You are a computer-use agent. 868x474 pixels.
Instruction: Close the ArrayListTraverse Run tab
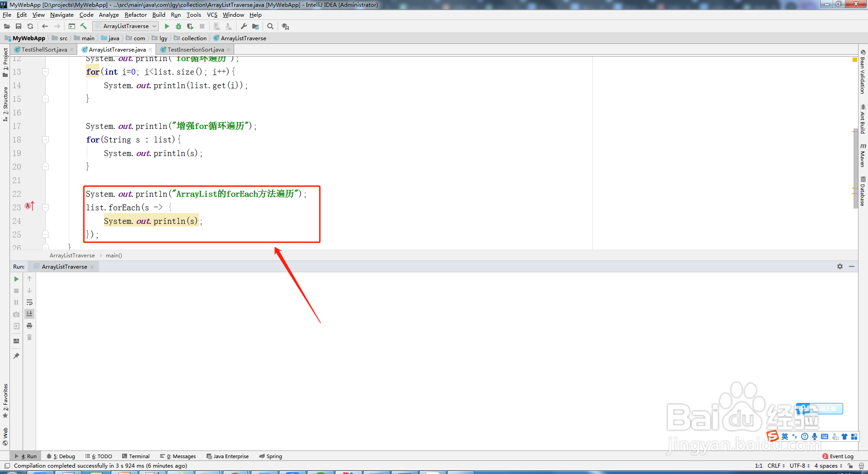[92, 267]
